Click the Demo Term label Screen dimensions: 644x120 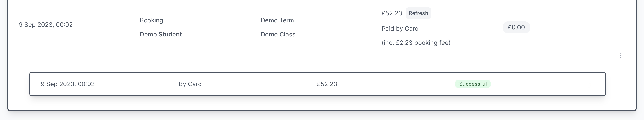point(277,20)
